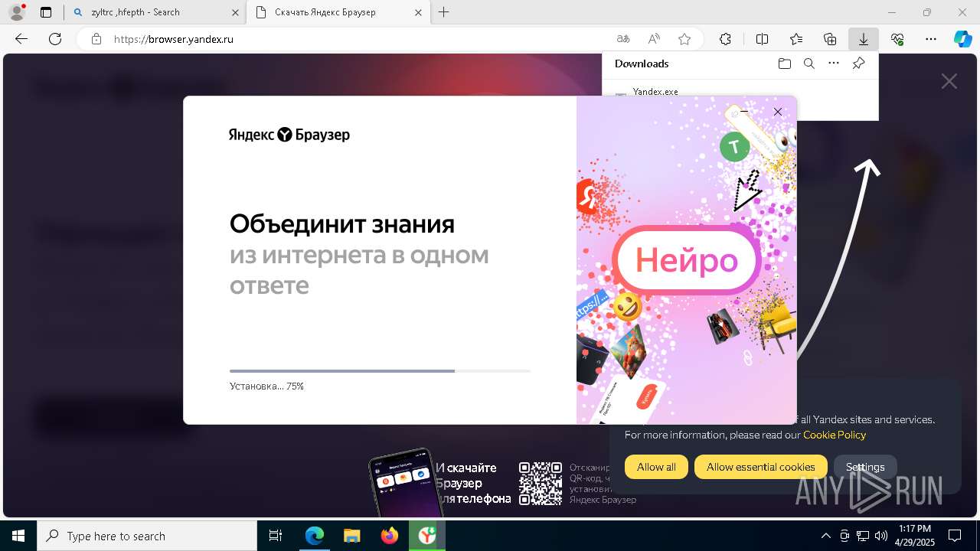Open cookie Settings
The width and height of the screenshot is (980, 551).
coord(865,467)
